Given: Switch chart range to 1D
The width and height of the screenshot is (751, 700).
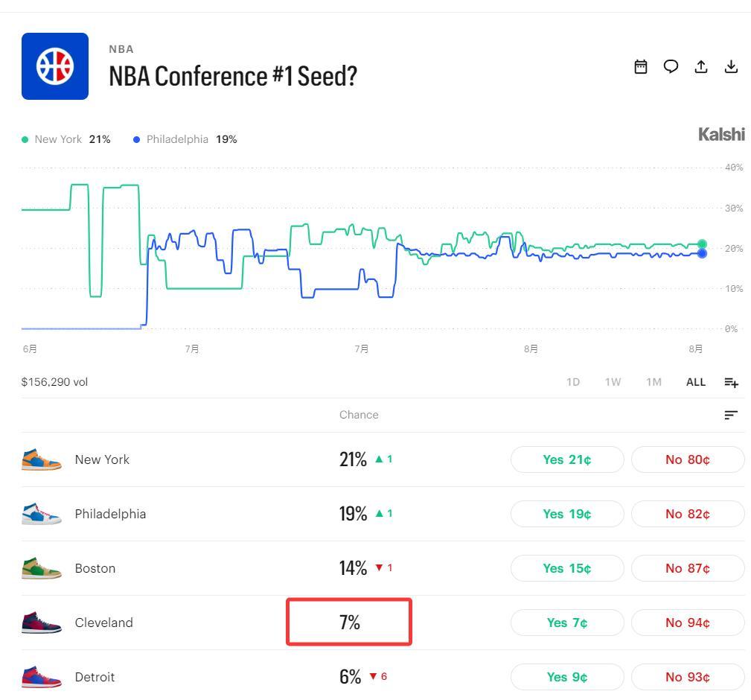Looking at the screenshot, I should coord(573,382).
